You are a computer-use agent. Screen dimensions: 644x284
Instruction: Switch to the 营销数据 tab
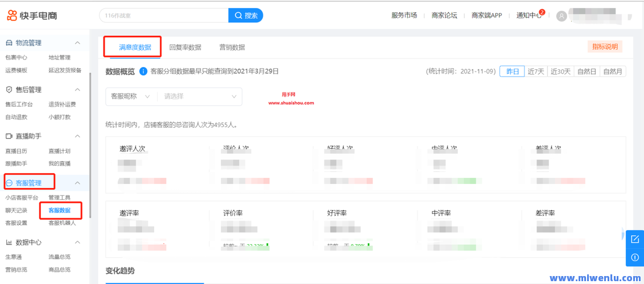pyautogui.click(x=232, y=47)
